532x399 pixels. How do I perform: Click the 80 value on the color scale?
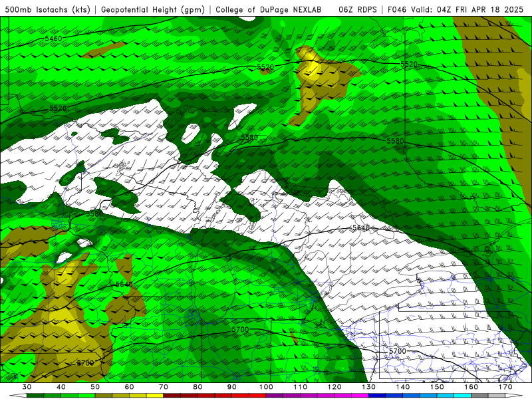point(198,387)
